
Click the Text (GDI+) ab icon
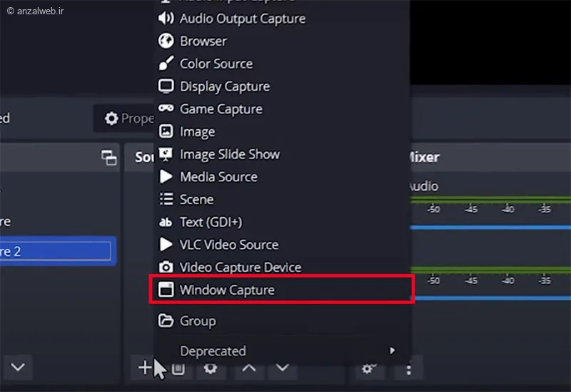166,222
